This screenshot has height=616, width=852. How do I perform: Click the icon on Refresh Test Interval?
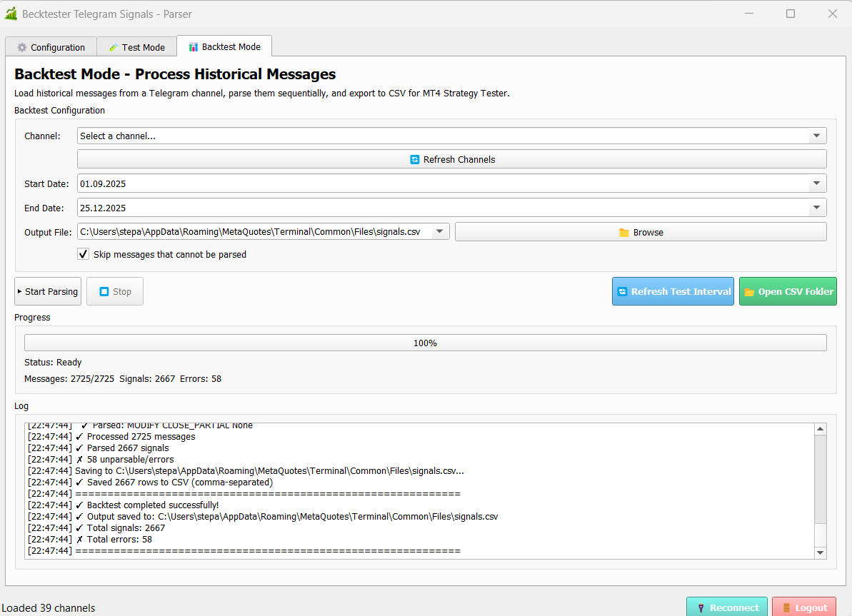[x=622, y=292]
